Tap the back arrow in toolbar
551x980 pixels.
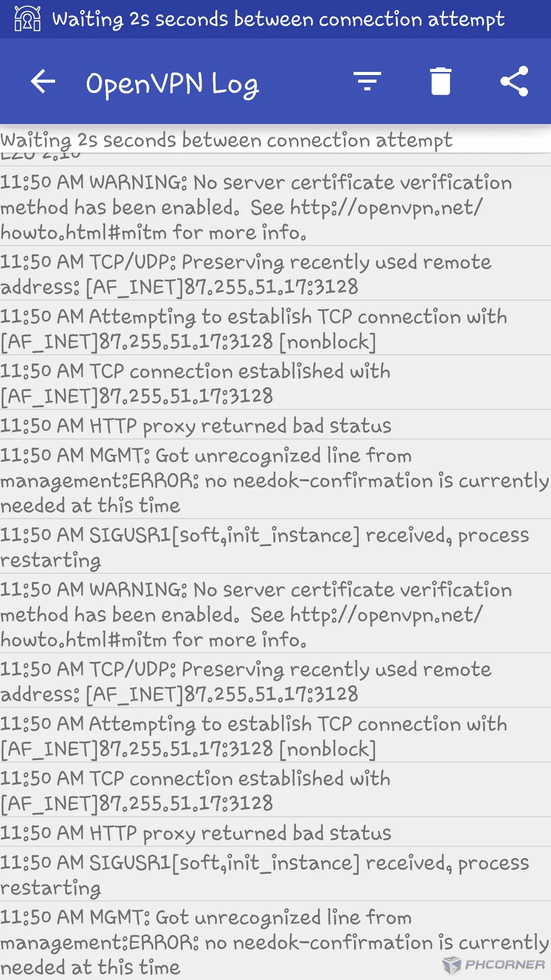click(x=43, y=82)
